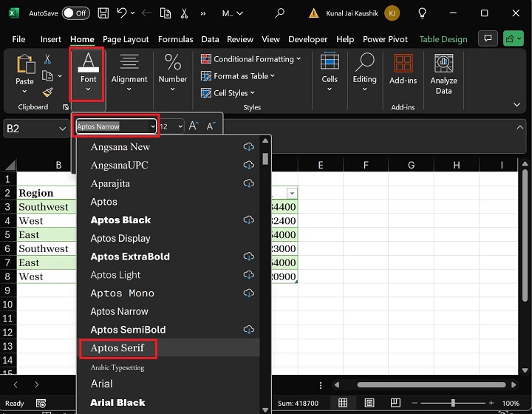Click the Cut scissors icon in Clipboard
Screen dimensions: 532x414
pos(48,59)
